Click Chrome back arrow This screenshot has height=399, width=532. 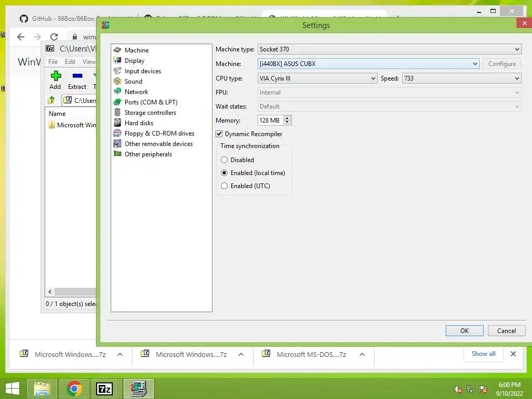click(21, 37)
